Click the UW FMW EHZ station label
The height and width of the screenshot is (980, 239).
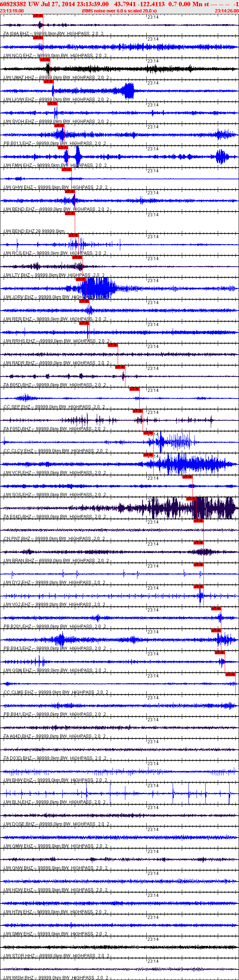[x=55, y=166]
